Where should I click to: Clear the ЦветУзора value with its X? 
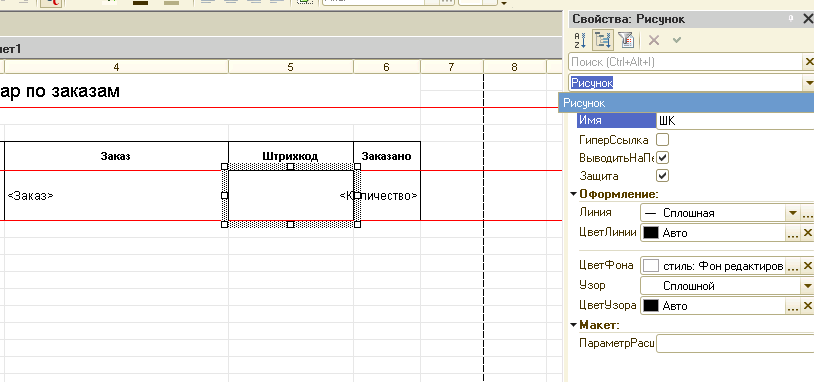pos(808,306)
